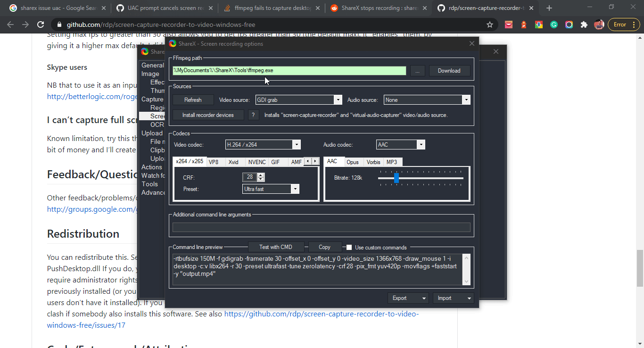Click the Chrome profile avatar
This screenshot has height=348, width=644.
599,24
